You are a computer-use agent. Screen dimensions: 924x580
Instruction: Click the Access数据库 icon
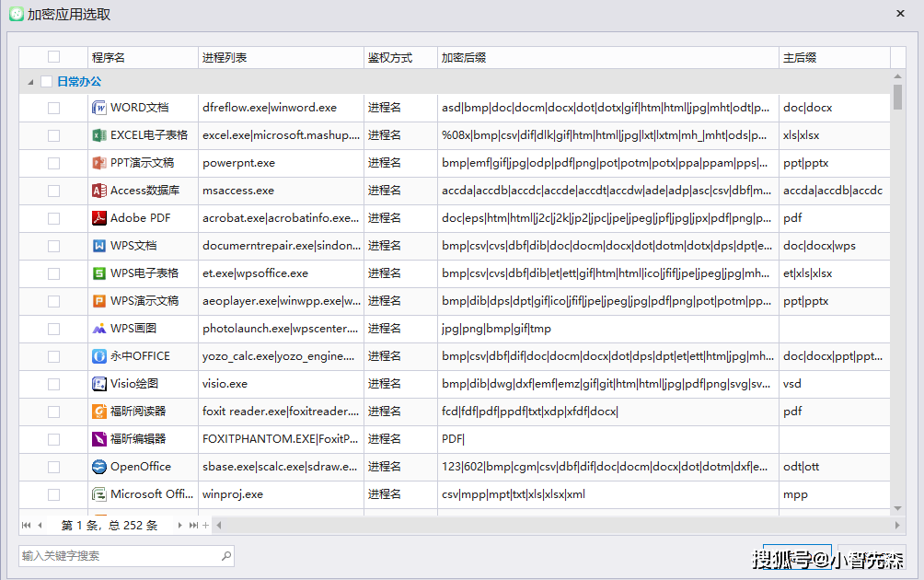tap(99, 191)
